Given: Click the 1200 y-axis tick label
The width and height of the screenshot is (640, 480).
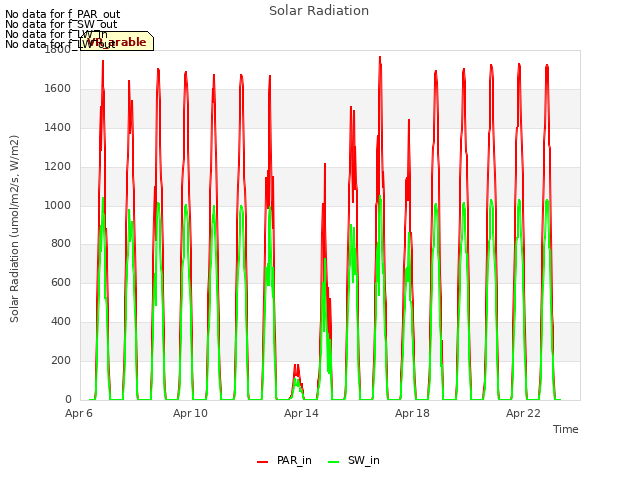Looking at the screenshot, I should coord(58,167).
